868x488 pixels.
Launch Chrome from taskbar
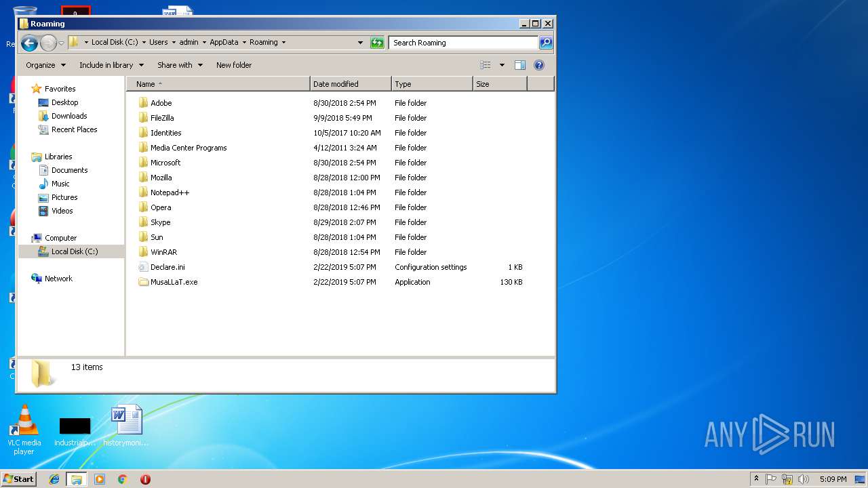[122, 479]
